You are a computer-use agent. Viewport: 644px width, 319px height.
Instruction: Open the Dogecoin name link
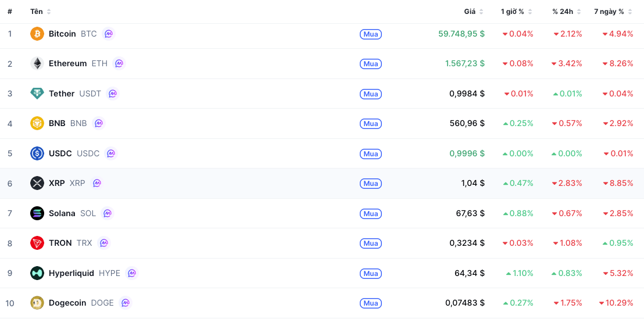(67, 303)
